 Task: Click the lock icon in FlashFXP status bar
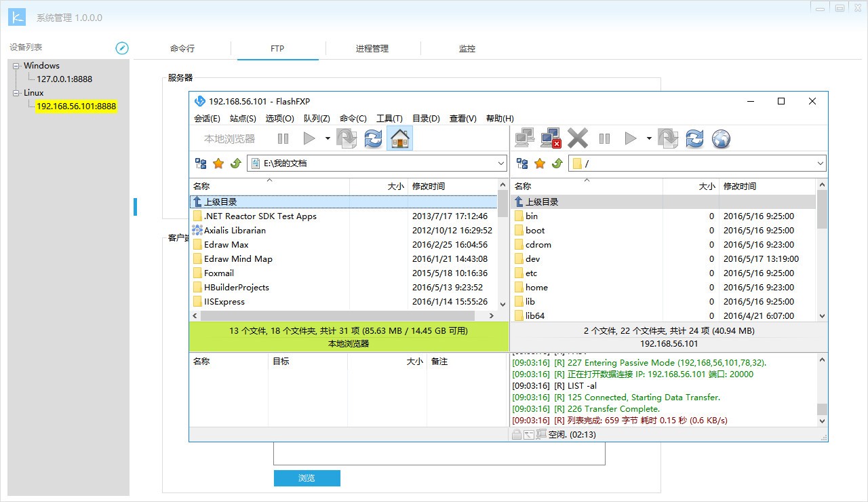click(x=517, y=434)
